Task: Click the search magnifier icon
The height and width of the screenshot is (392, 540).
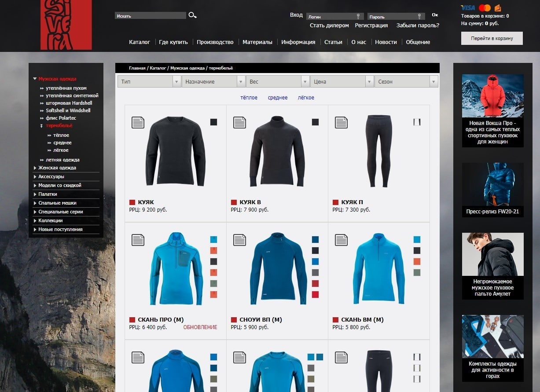Action: 192,15
